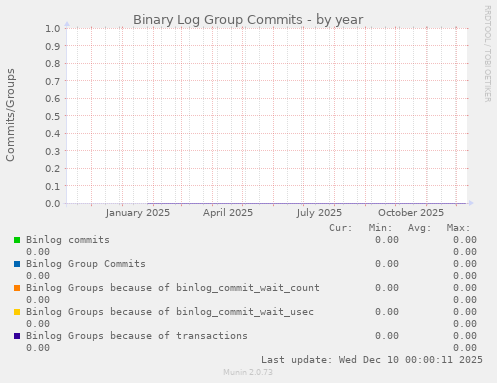Click the Min value 0.00 for Binlog commits
Image resolution: width=497 pixels, height=383 pixels.
[387, 240]
